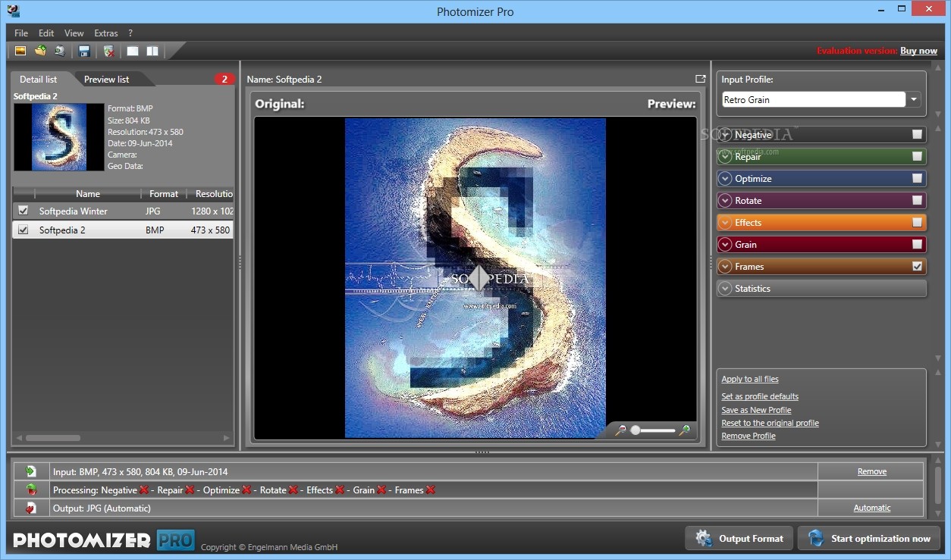Open the ? help menu
This screenshot has width=951, height=560.
pyautogui.click(x=130, y=33)
